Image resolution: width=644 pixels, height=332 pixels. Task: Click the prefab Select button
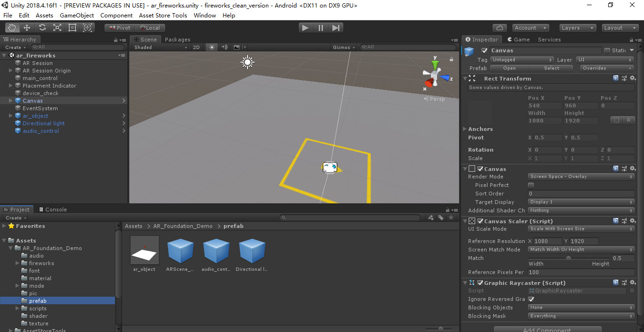[x=552, y=68]
